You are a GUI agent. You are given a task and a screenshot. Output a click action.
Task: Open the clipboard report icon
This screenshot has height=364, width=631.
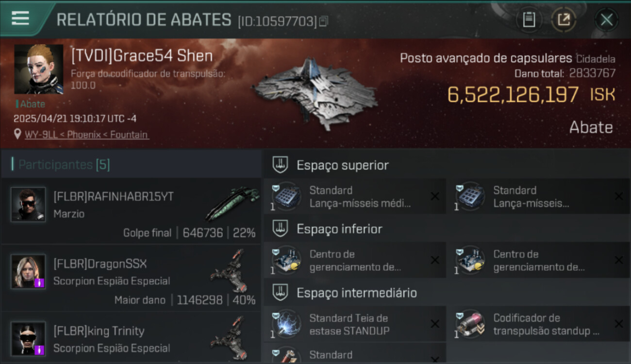pyautogui.click(x=529, y=20)
